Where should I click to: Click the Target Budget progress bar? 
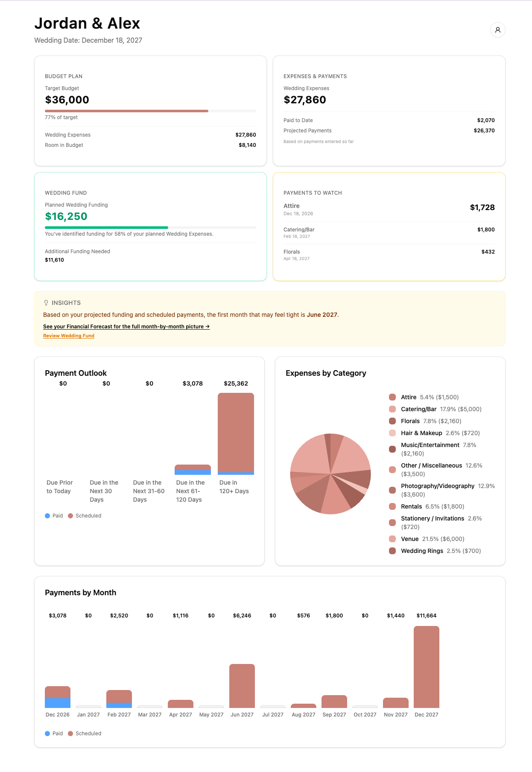150,111
